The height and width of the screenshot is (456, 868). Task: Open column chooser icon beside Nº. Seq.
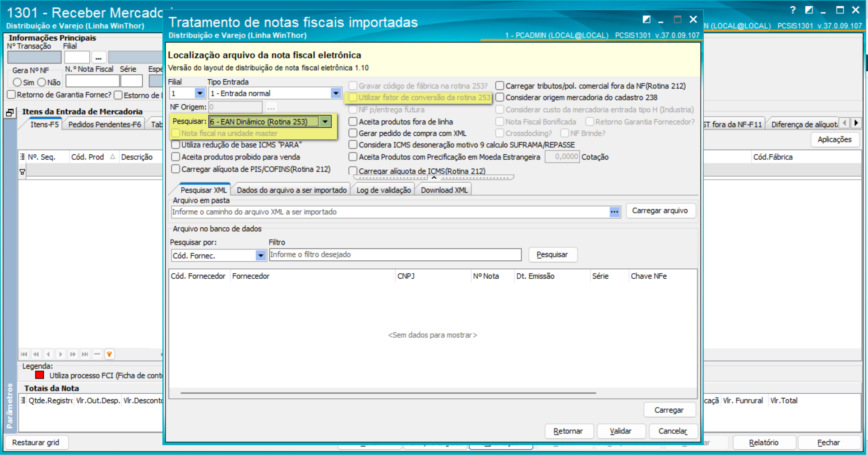pos(23,157)
